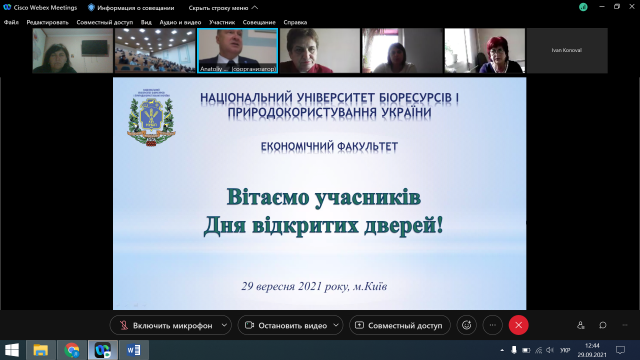Open panel options ellipsis at bottom right
The width and height of the screenshot is (640, 360).
(x=625, y=325)
